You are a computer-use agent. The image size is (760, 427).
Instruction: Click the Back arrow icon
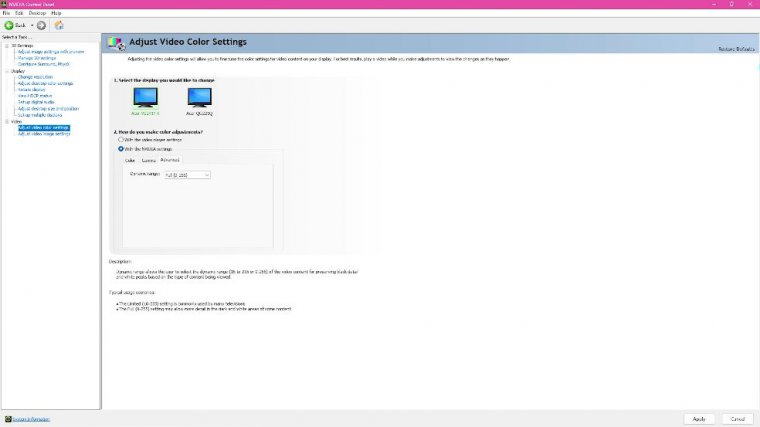9,25
